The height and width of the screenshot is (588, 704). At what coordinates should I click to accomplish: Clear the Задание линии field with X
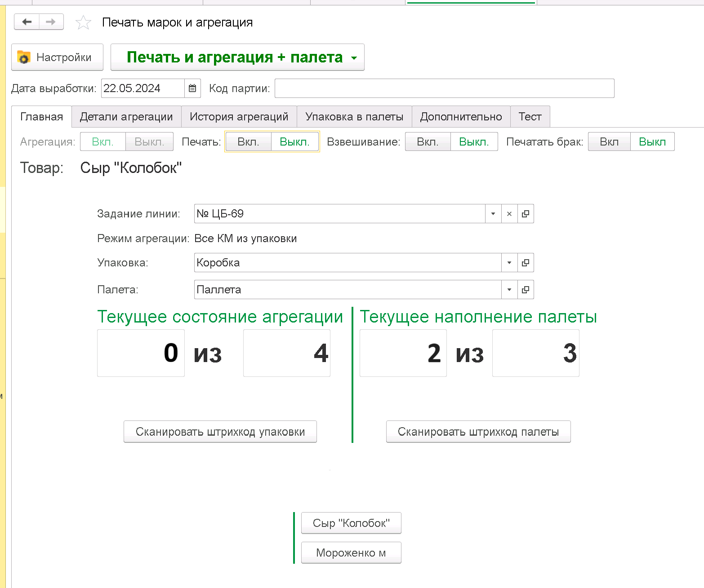tap(509, 214)
